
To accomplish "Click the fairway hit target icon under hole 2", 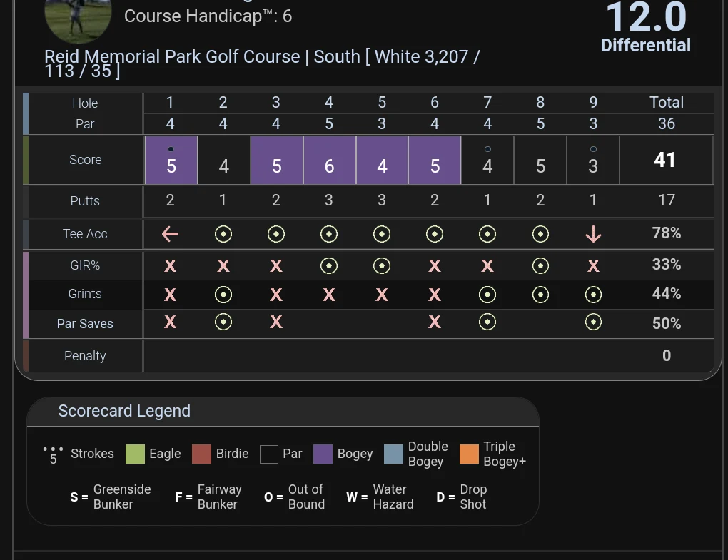I will 223,233.
